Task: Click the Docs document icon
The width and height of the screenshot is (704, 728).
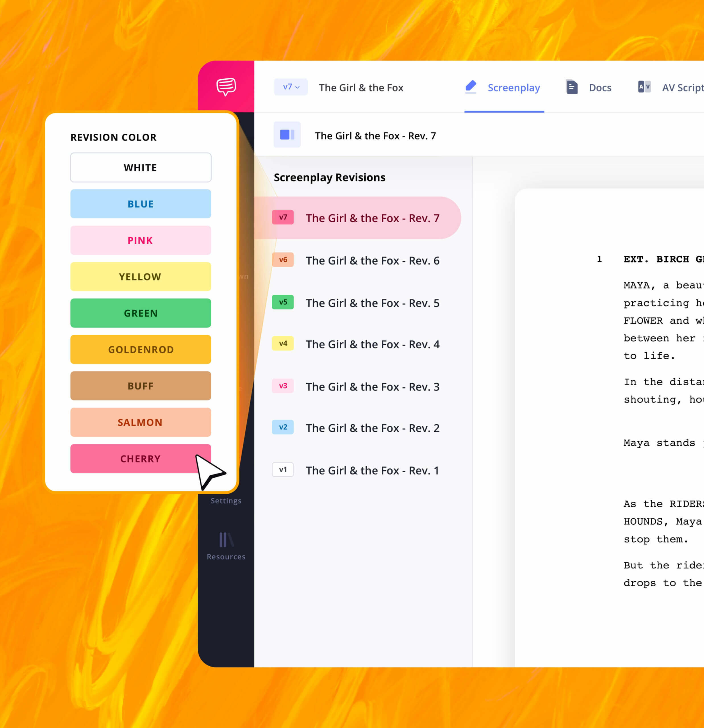Action: [572, 87]
